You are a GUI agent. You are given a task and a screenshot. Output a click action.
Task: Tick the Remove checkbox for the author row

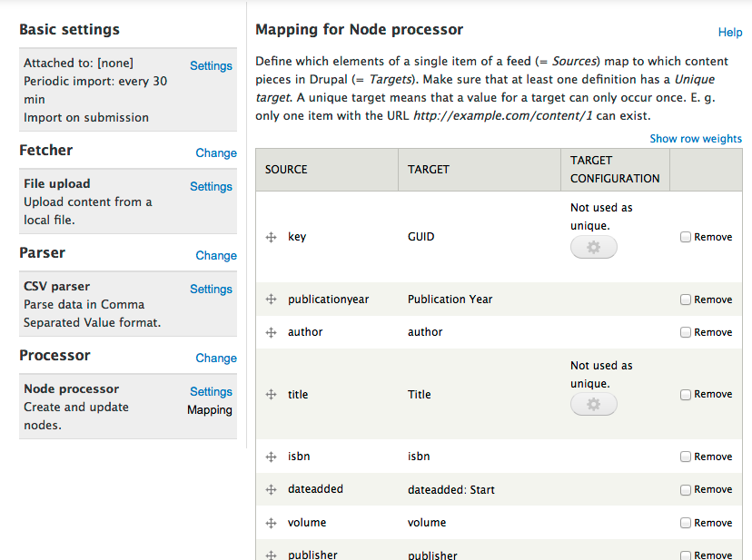point(686,332)
